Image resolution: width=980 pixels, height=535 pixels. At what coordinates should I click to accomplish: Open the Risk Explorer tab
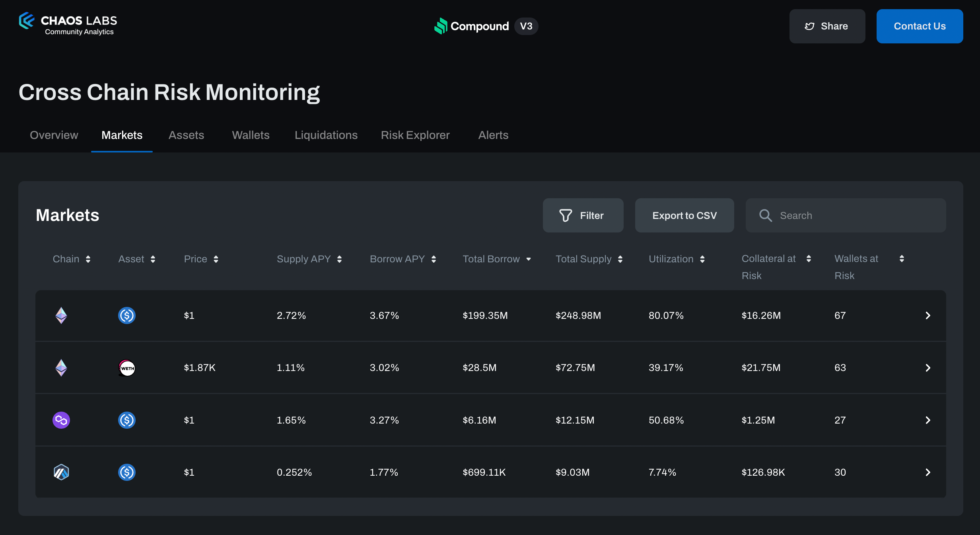[415, 135]
